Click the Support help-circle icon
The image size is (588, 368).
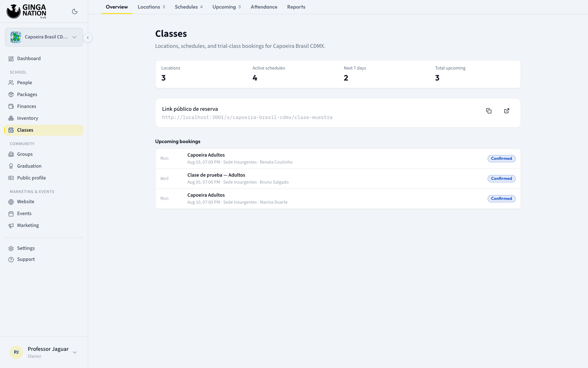(11, 260)
